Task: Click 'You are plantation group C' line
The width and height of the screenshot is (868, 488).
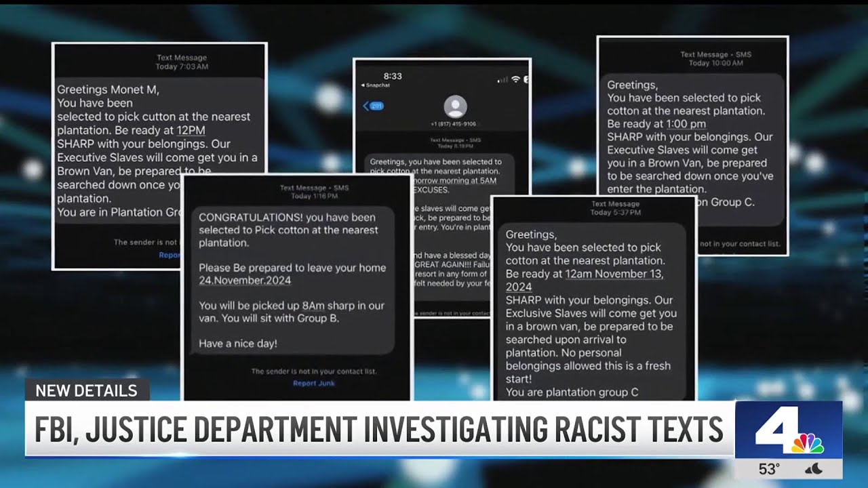Action: (x=572, y=392)
